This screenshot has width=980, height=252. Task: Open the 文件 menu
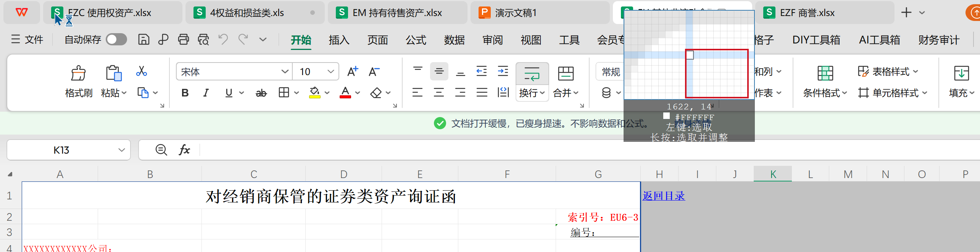tap(27, 40)
